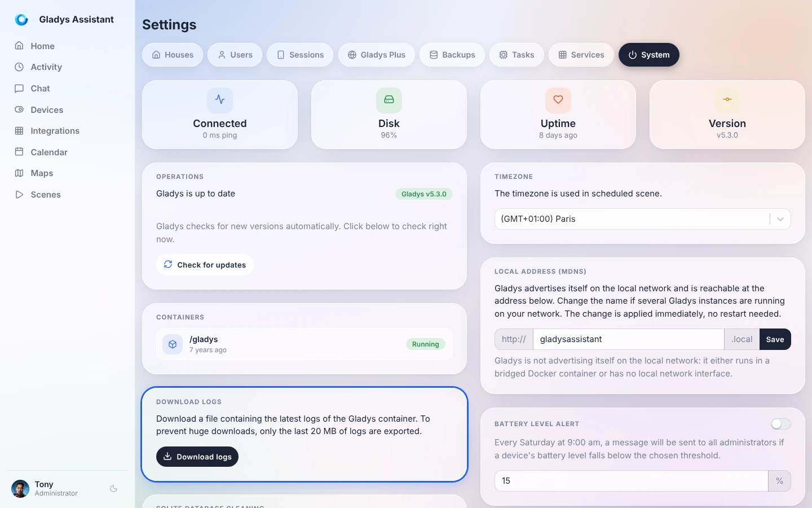Click the "0 ms ping" text

click(220, 135)
